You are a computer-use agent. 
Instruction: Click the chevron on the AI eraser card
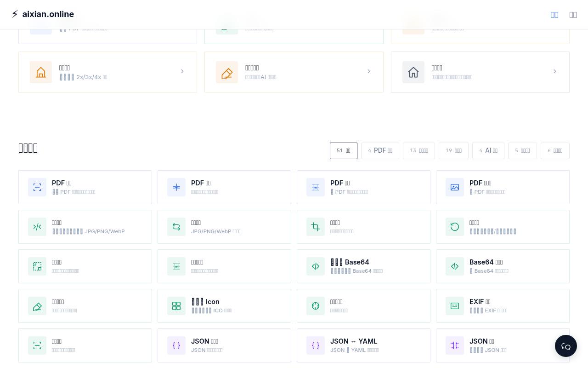pyautogui.click(x=368, y=71)
